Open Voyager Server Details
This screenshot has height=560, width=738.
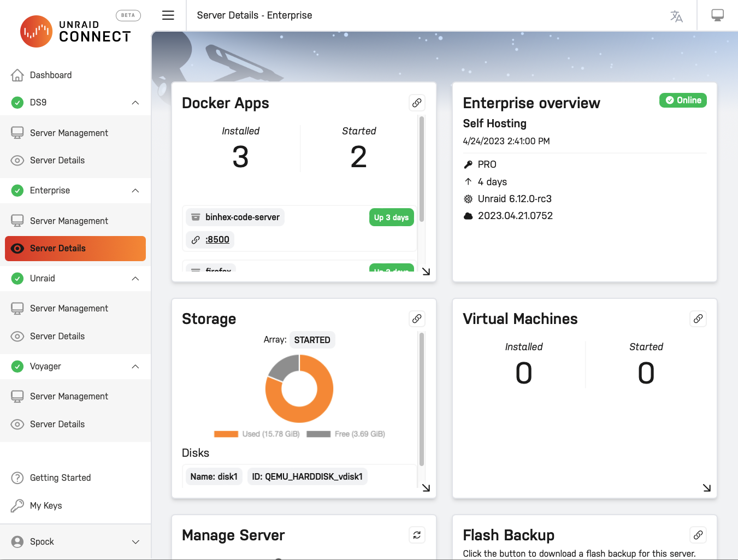[x=75, y=424]
